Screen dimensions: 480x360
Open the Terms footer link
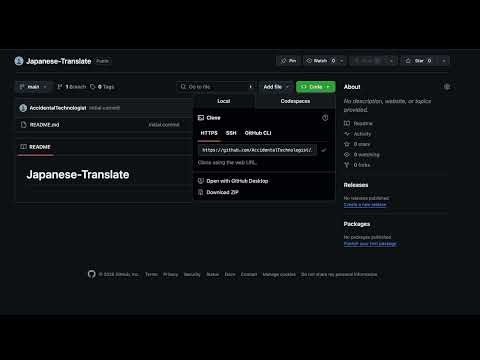point(151,274)
